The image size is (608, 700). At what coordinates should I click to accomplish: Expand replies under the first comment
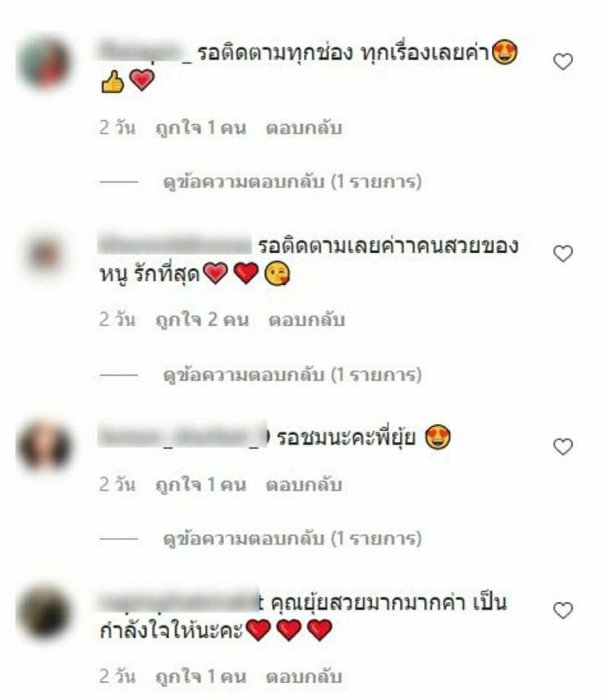point(292,182)
